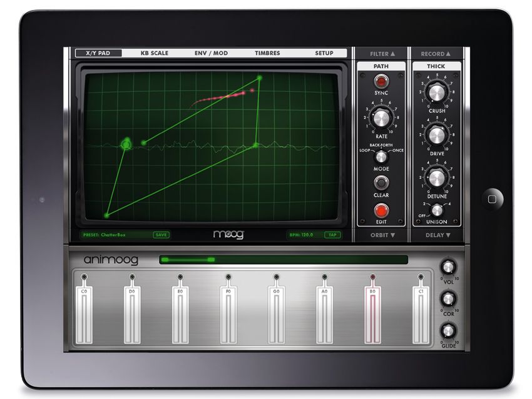
Task: Expand the Filter panel
Action: [x=381, y=54]
